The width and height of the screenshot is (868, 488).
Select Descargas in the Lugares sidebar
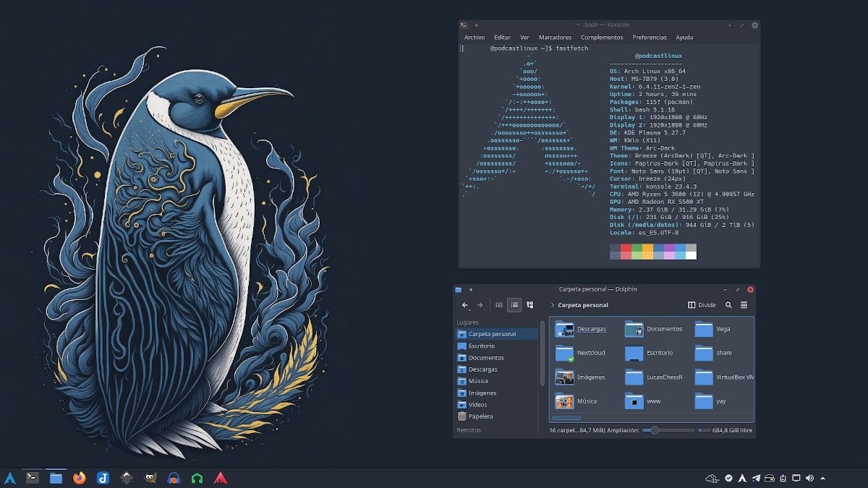coord(497,369)
